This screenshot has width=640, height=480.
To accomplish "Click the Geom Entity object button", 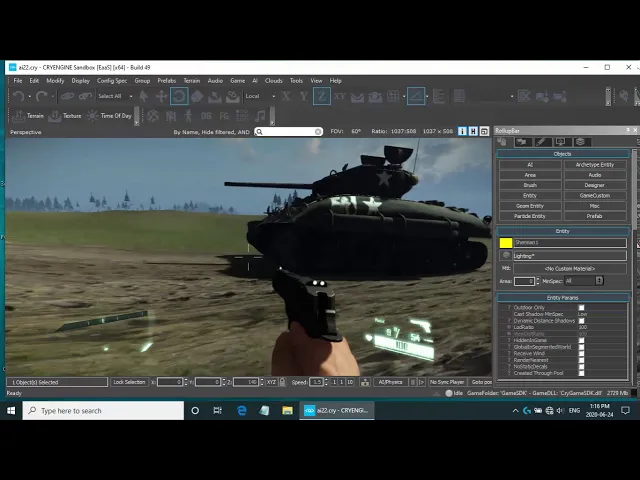I will pyautogui.click(x=530, y=206).
